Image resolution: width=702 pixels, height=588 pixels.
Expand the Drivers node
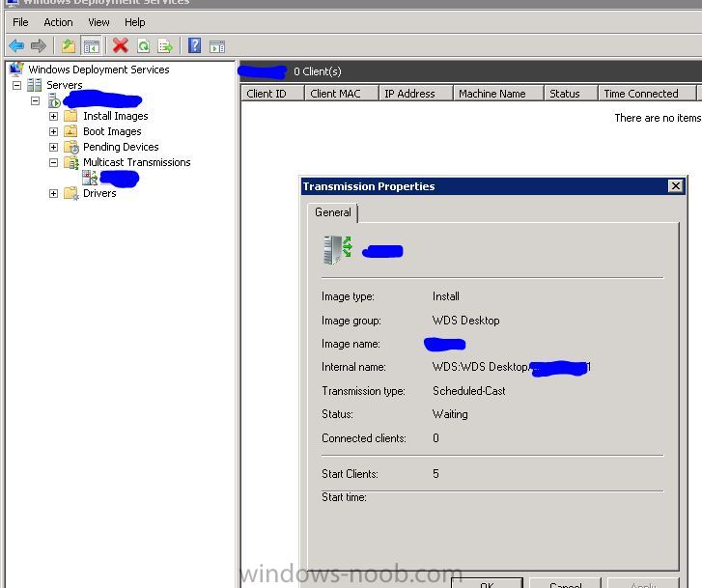tap(53, 193)
